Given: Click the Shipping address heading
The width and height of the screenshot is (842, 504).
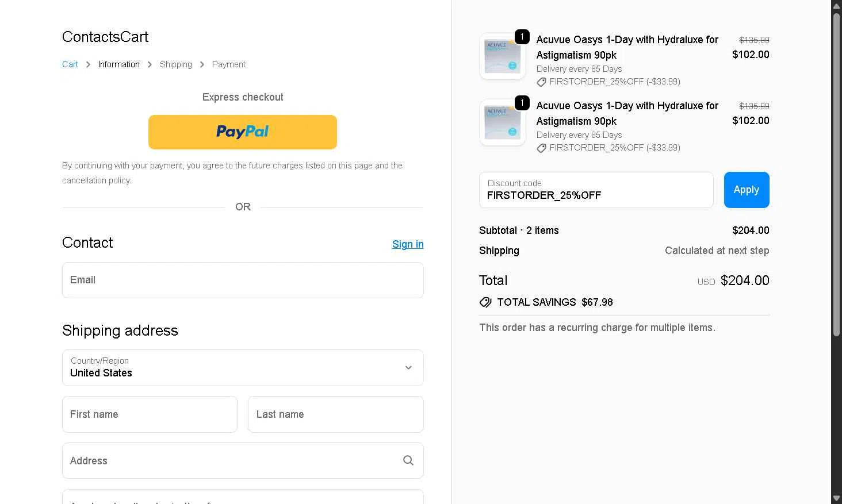Looking at the screenshot, I should point(120,330).
